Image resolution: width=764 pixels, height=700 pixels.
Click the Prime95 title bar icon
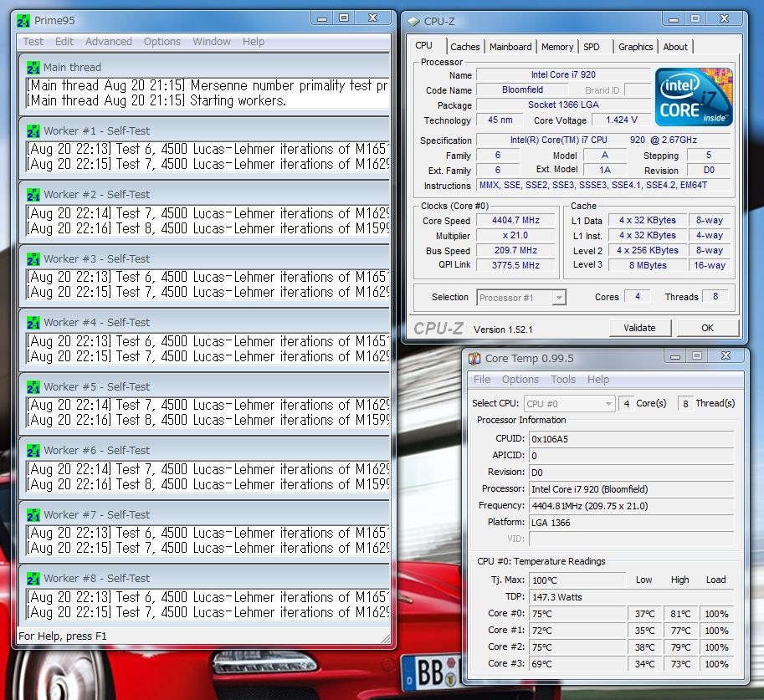pyautogui.click(x=23, y=19)
